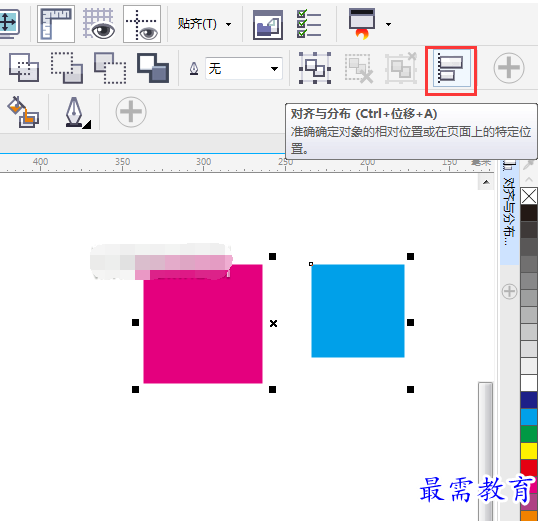This screenshot has height=521, width=541.
Task: Click the docker plus button below the 对齐与分布 tab
Action: click(509, 292)
